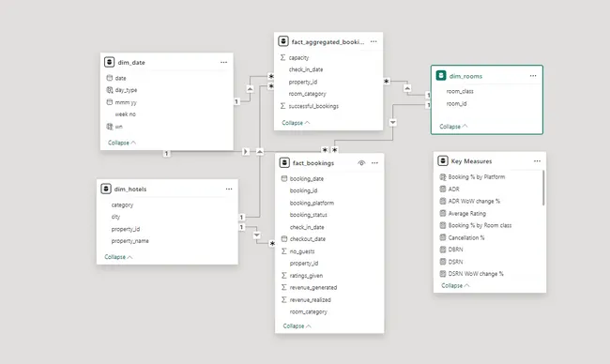The width and height of the screenshot is (610, 364).
Task: Click calendar icon beside booking_date
Action: click(284, 178)
